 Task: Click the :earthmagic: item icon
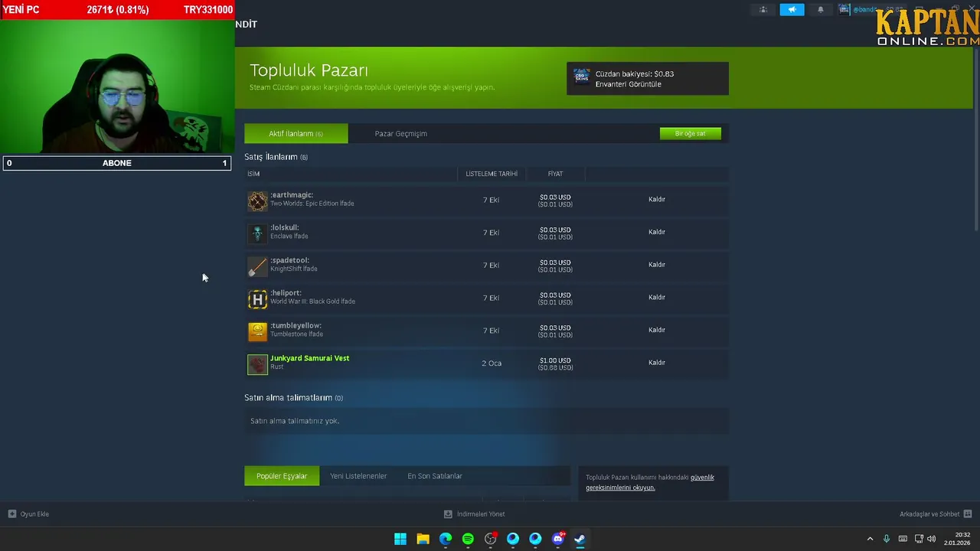257,201
